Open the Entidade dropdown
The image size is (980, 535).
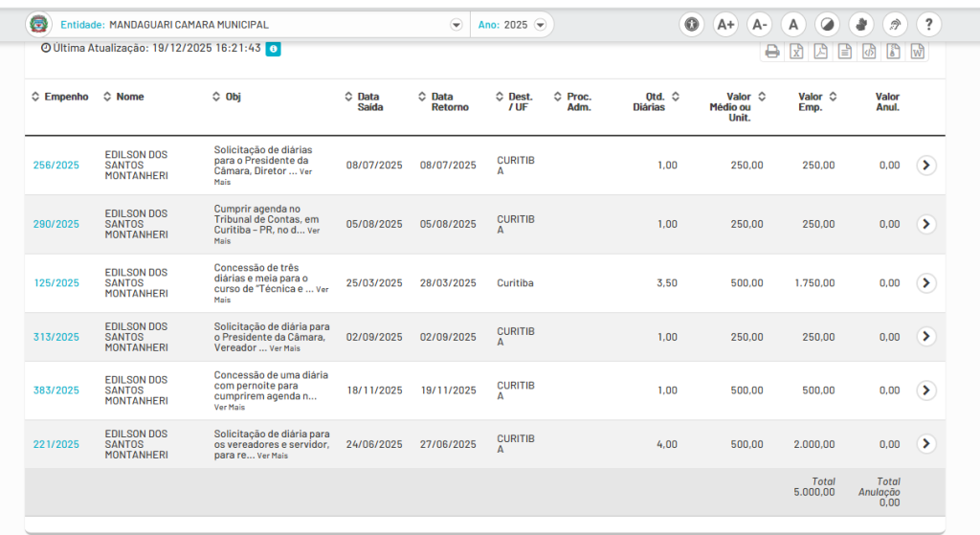coord(456,25)
